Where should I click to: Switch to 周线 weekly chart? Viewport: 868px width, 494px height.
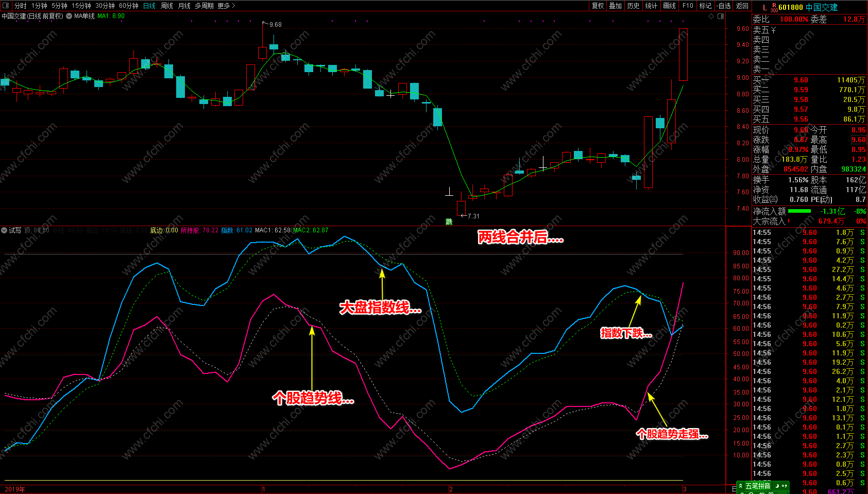point(167,6)
